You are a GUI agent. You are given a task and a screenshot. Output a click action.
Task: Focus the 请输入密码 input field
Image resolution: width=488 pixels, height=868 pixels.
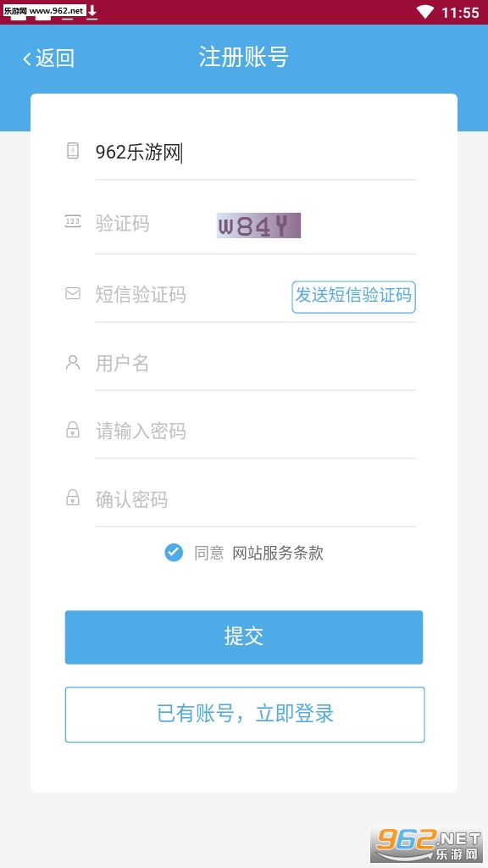[256, 431]
